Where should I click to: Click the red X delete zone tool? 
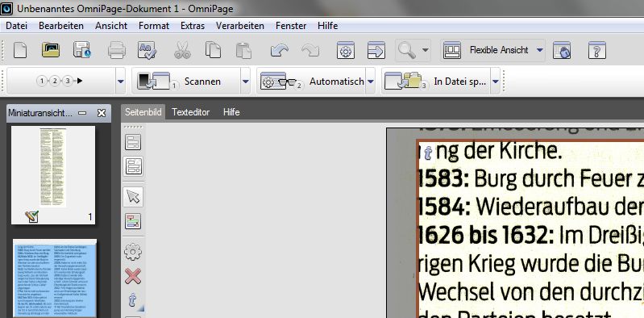[x=133, y=277]
